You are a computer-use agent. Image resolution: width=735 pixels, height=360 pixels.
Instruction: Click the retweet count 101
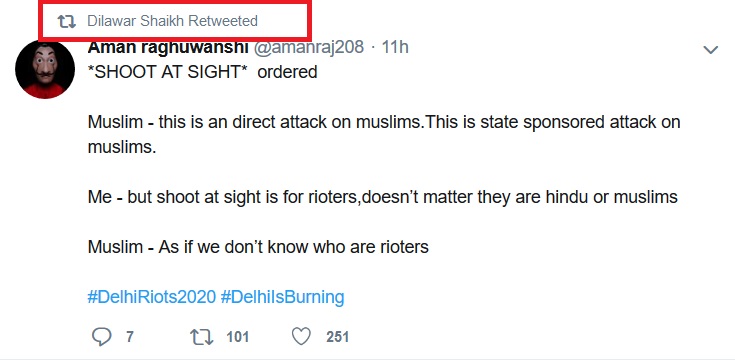pyautogui.click(x=238, y=337)
